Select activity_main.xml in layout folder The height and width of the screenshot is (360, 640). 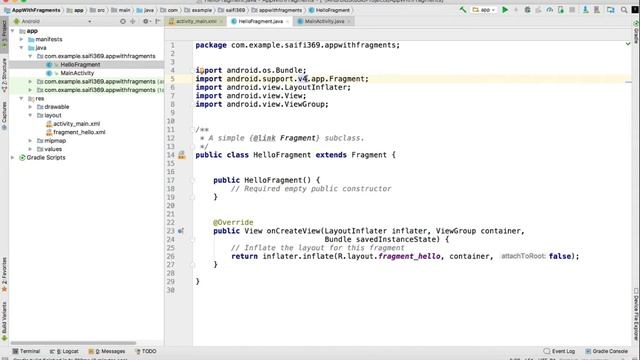(x=76, y=124)
